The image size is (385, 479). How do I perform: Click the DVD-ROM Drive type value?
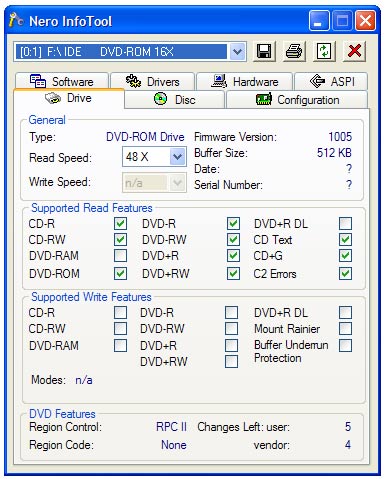tap(145, 137)
